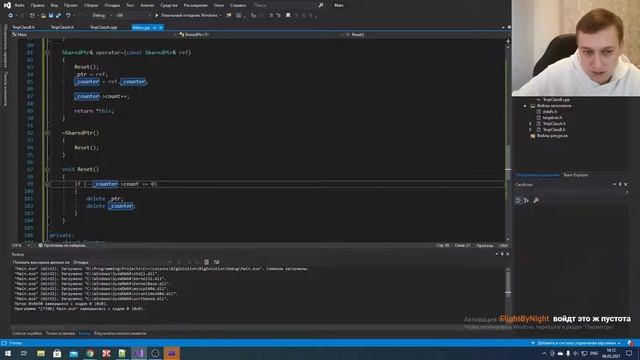Click the search magnifier icon in title bar
The image size is (640, 360).
click(321, 5)
